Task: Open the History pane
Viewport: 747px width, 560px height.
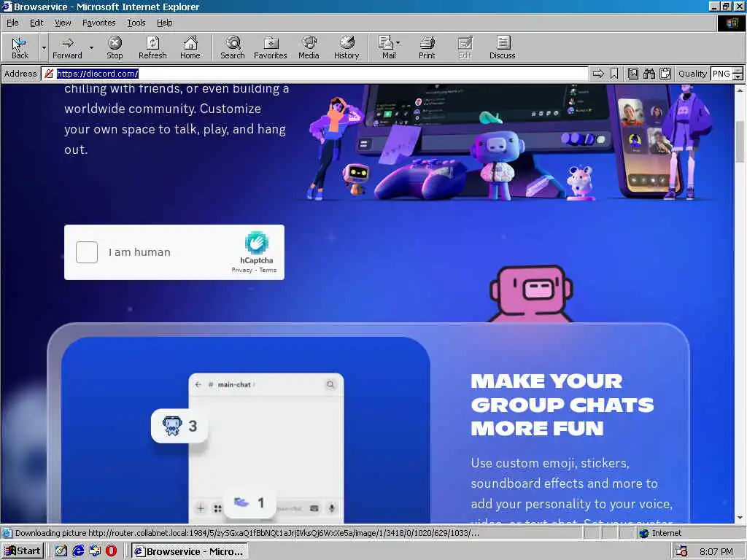Action: 347,47
